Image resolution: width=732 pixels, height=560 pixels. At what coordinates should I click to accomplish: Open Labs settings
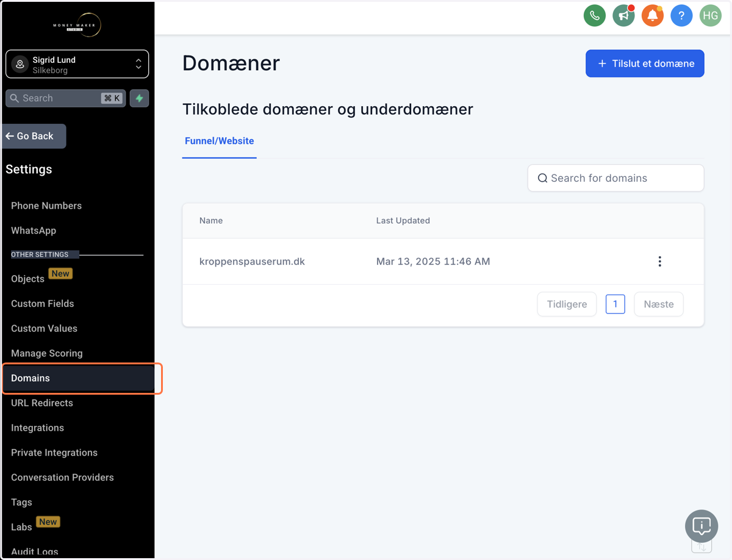tap(21, 527)
